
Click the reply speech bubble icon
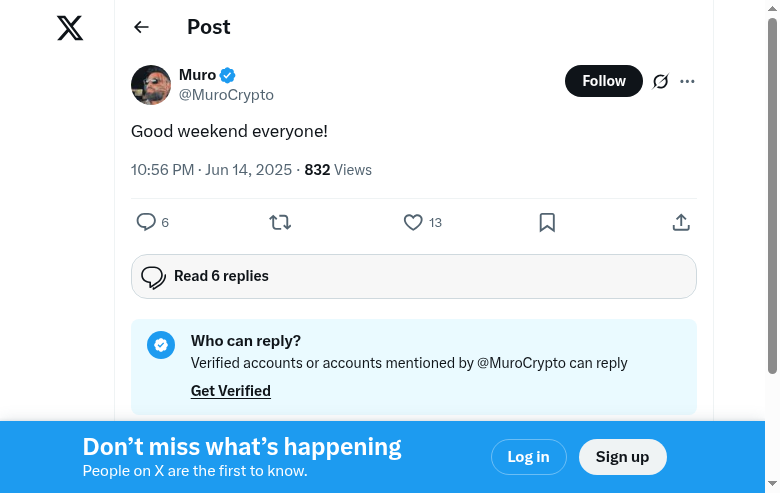pos(146,222)
